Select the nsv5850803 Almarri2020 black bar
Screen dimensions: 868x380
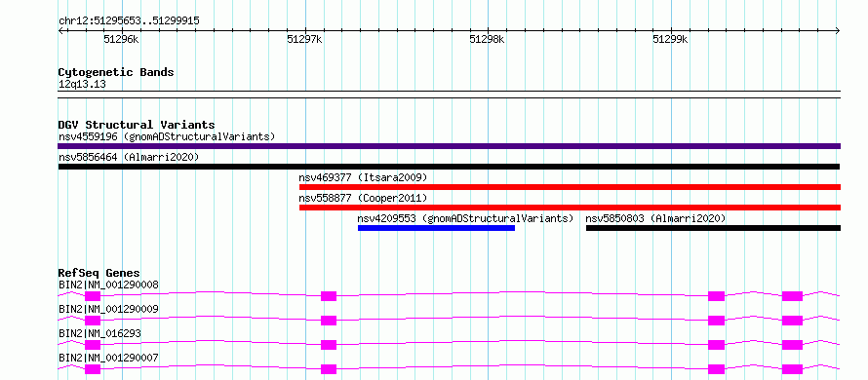pos(713,228)
